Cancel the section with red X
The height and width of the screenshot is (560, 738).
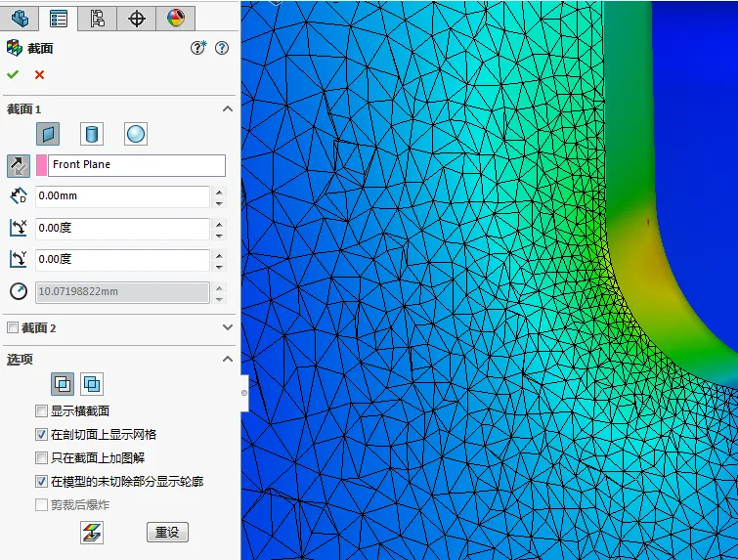39,74
